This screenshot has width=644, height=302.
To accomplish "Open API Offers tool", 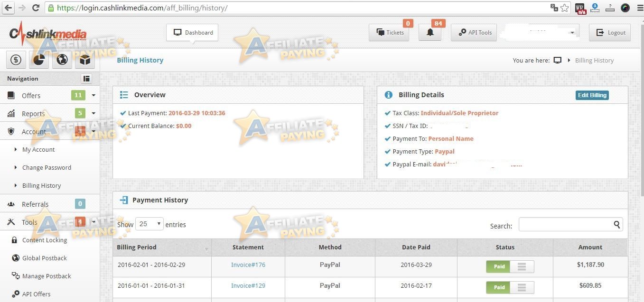I will click(36, 294).
